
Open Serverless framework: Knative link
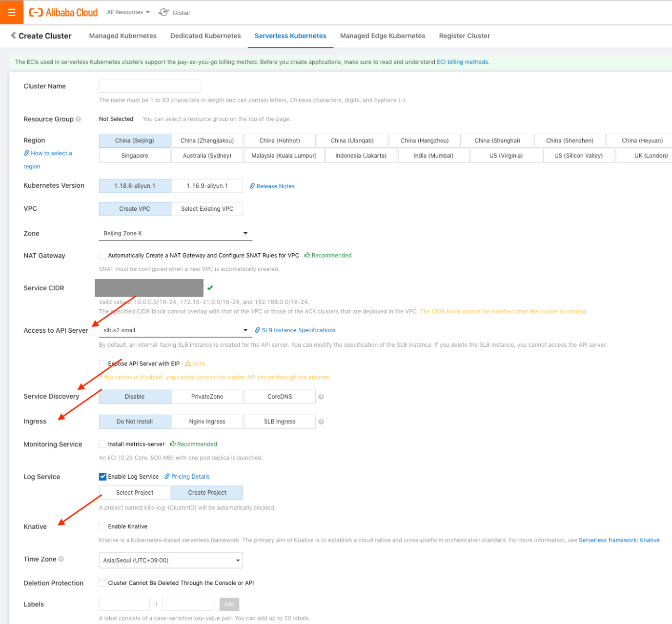(619, 540)
